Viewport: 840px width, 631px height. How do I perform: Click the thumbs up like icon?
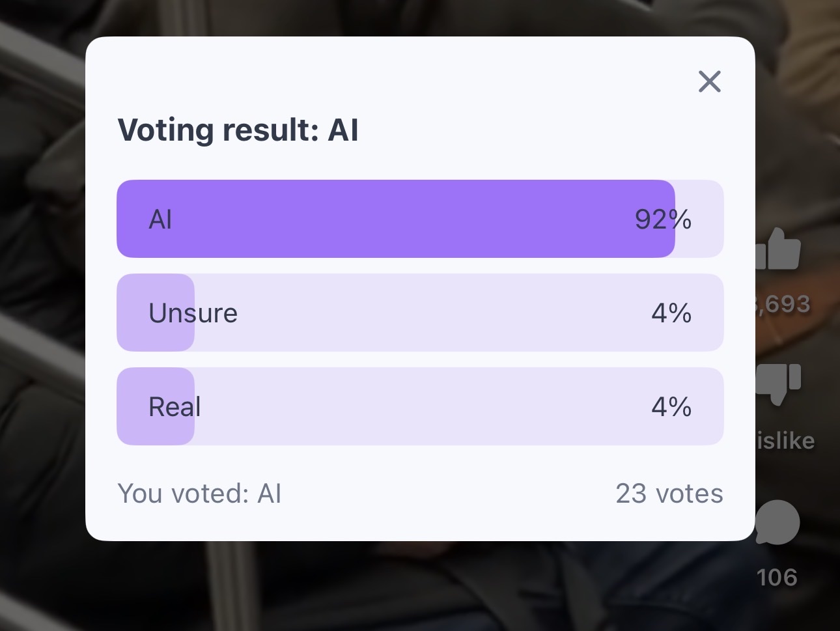coord(778,249)
